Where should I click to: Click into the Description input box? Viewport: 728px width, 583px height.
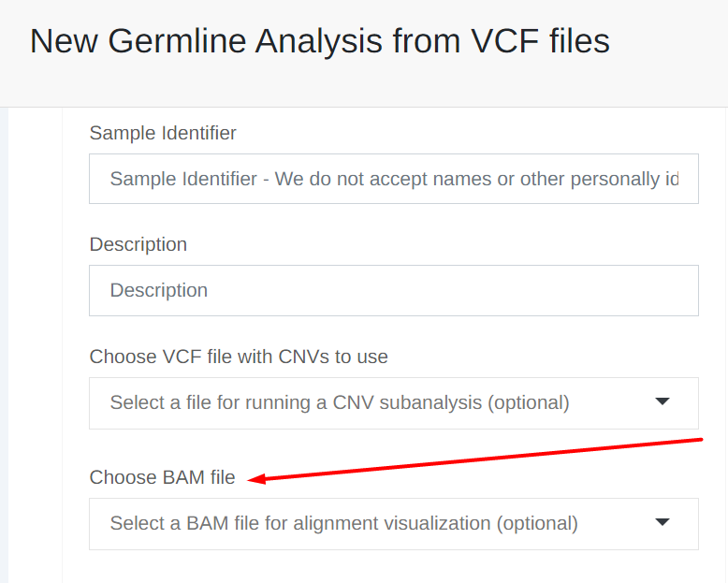point(393,290)
